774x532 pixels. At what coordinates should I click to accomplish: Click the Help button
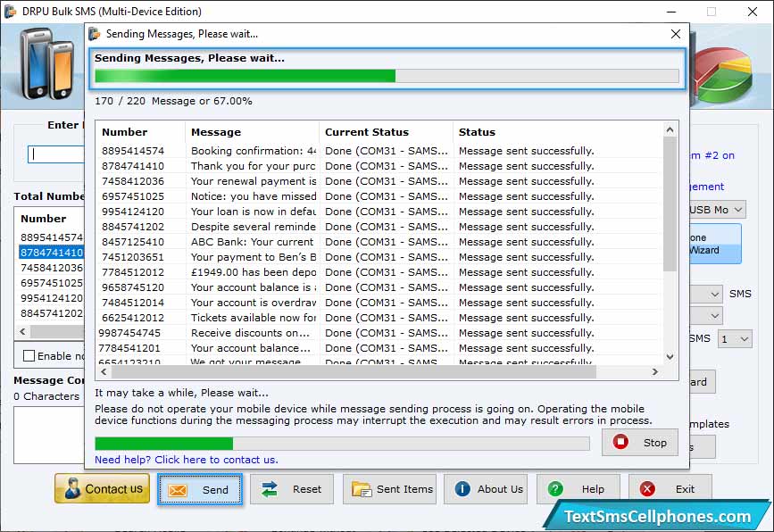(578, 489)
